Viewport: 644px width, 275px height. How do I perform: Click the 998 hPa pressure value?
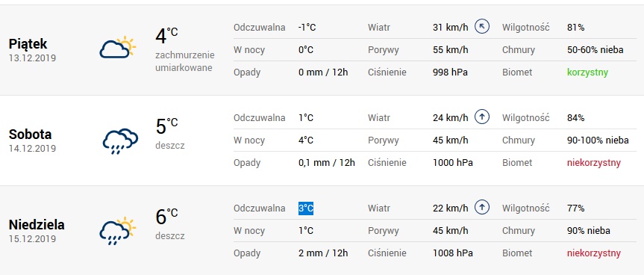pyautogui.click(x=450, y=72)
